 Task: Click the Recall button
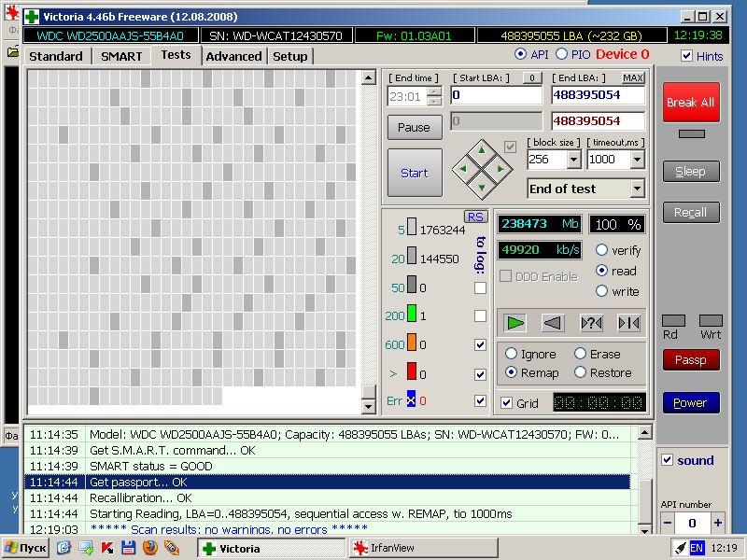coord(691,213)
